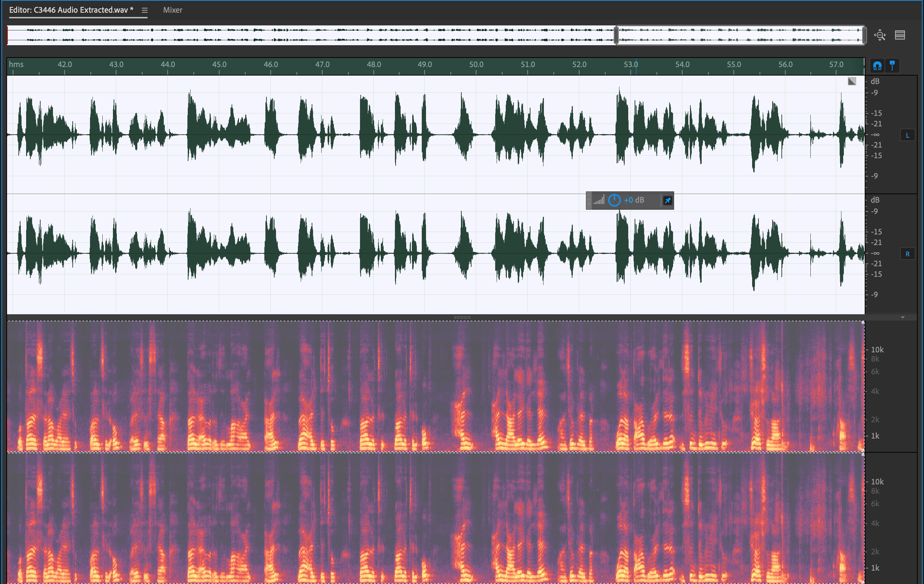Click the 47.0 mark on the ruler

pos(322,64)
